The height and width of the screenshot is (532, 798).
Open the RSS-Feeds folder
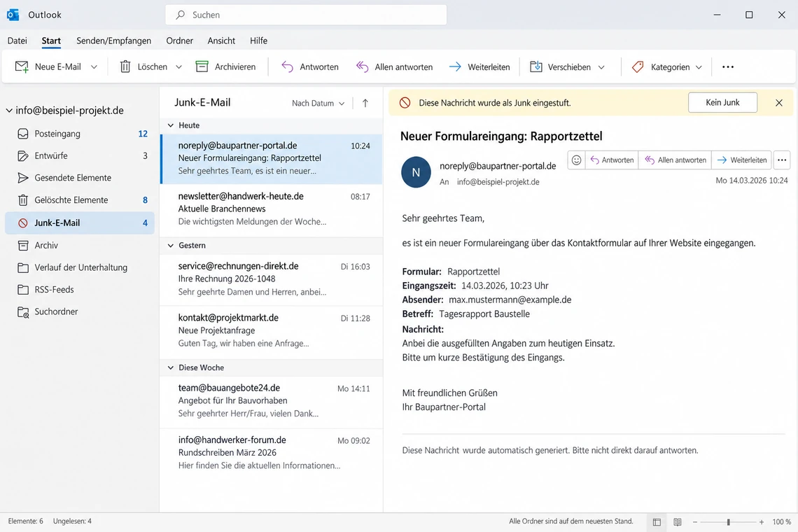[x=80, y=290]
